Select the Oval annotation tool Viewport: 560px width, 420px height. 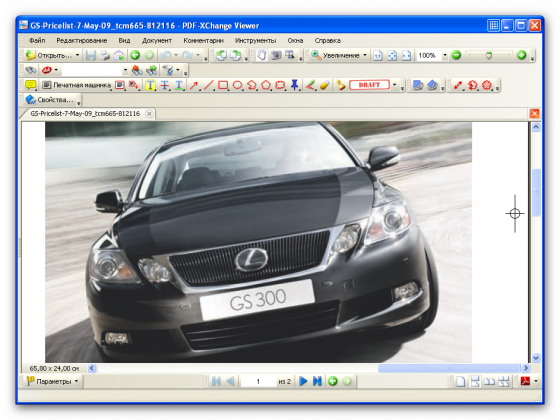click(238, 85)
